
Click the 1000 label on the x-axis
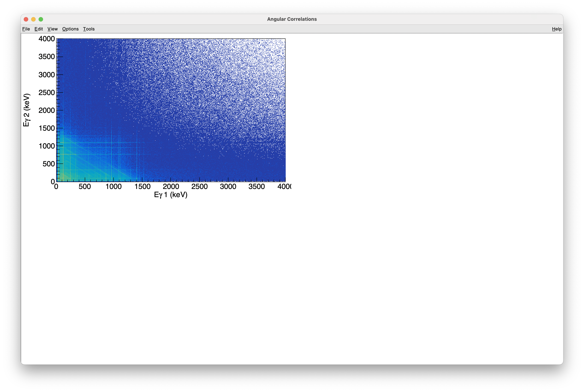coord(114,187)
